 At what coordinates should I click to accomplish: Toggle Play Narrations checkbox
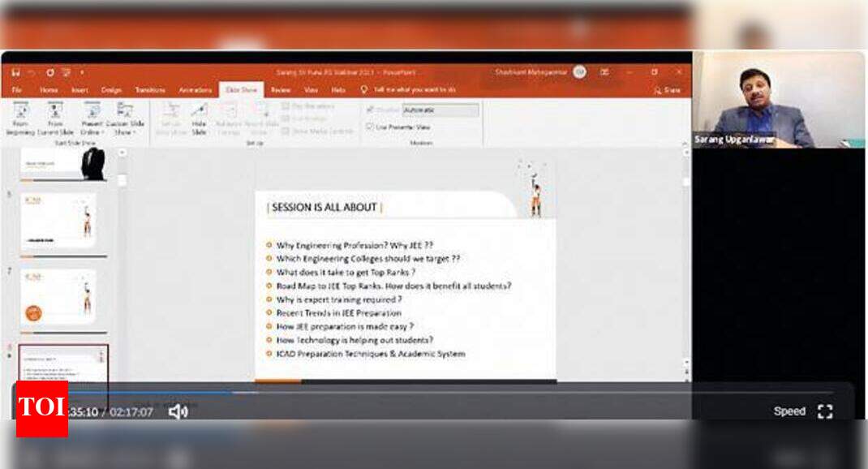tap(286, 106)
